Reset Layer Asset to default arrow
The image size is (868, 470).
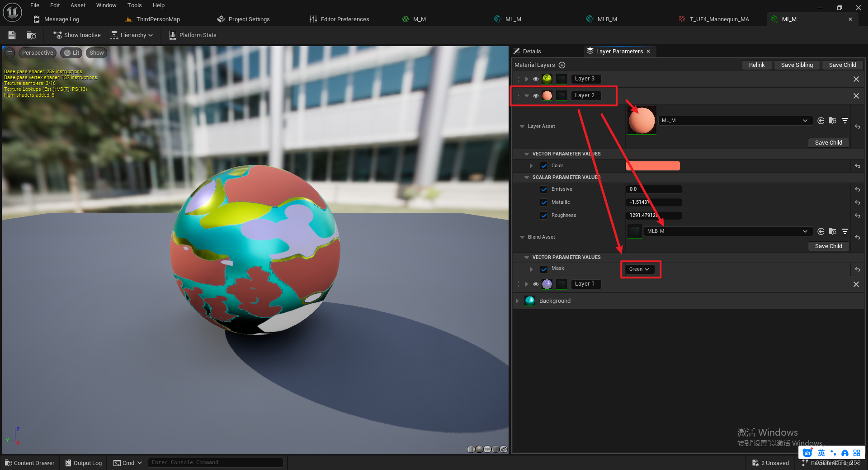click(x=858, y=127)
